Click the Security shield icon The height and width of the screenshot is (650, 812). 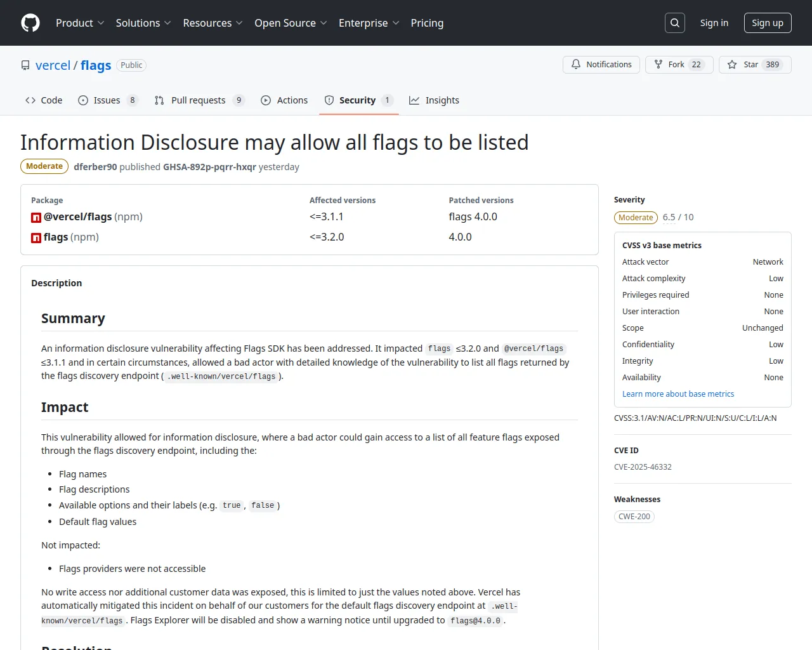point(329,100)
